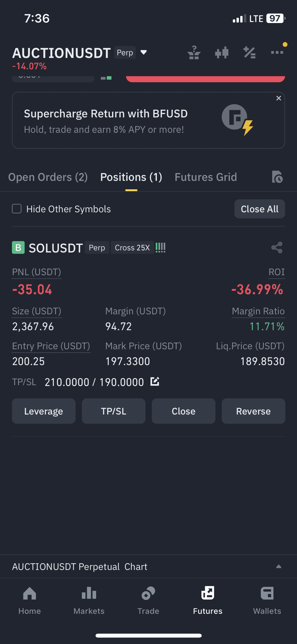Open the Cross 25X margin mode selector

coord(132,248)
